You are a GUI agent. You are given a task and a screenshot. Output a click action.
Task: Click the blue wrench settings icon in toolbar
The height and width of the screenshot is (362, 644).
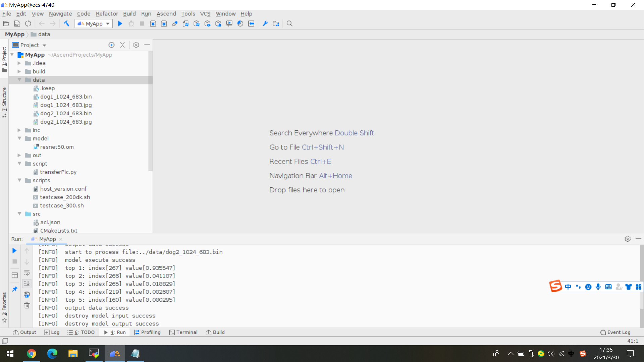(x=265, y=23)
